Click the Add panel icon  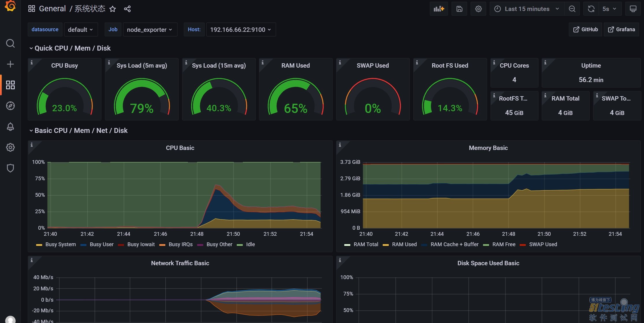coord(439,9)
